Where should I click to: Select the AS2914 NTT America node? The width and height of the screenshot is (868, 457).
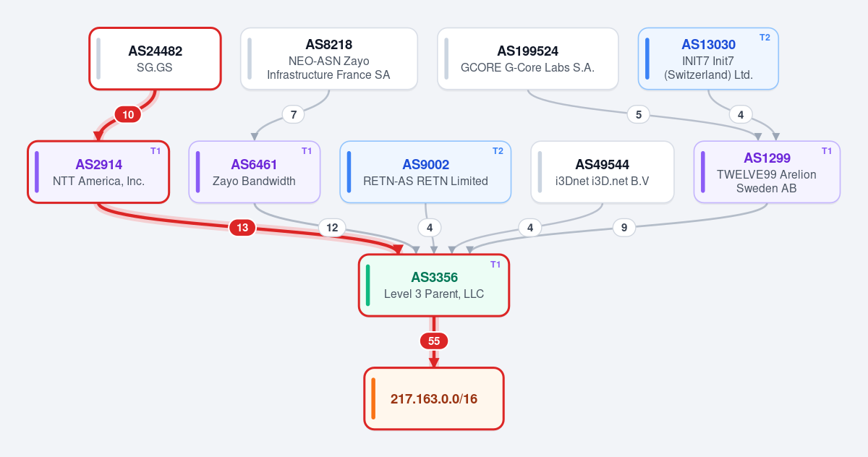[x=98, y=172]
